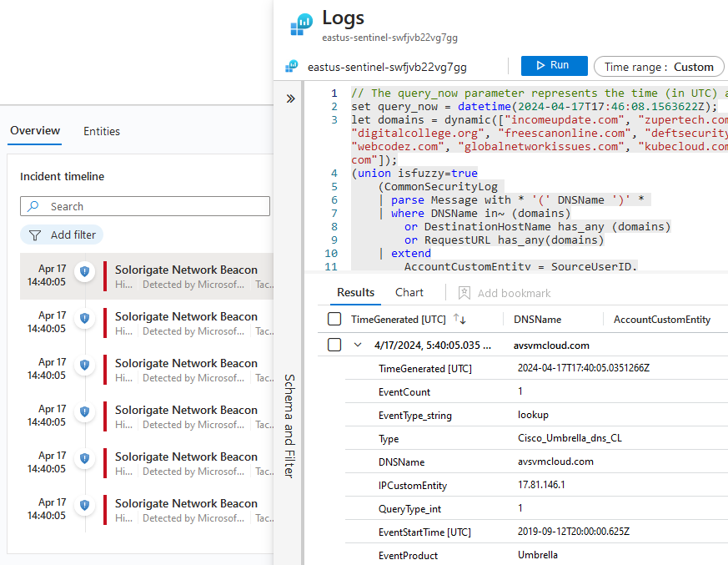Click the workspace icon next to eastus-sentinel scope name
Screen dimensions: 728x565
pyautogui.click(x=292, y=67)
